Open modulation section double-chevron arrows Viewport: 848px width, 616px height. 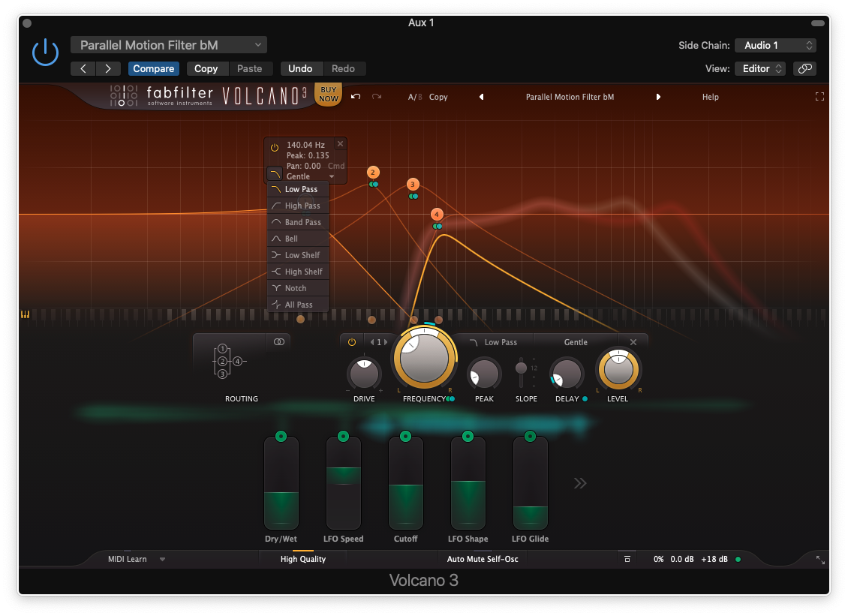579,483
